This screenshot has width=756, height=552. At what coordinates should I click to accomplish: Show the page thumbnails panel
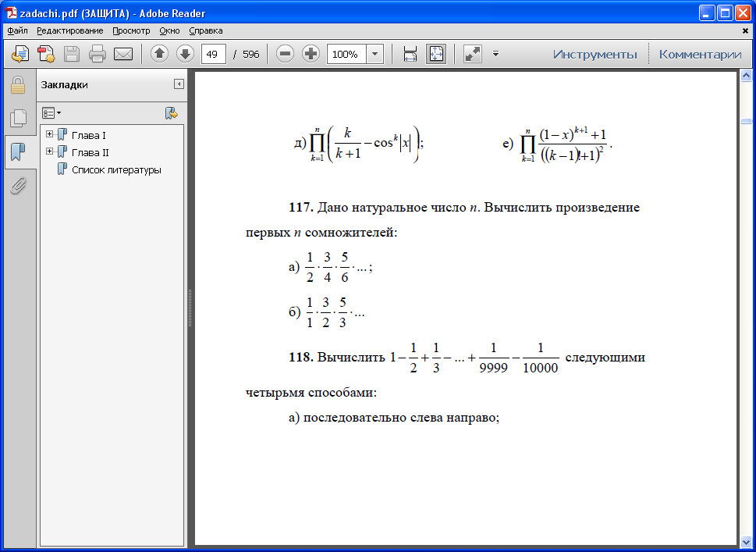click(18, 118)
